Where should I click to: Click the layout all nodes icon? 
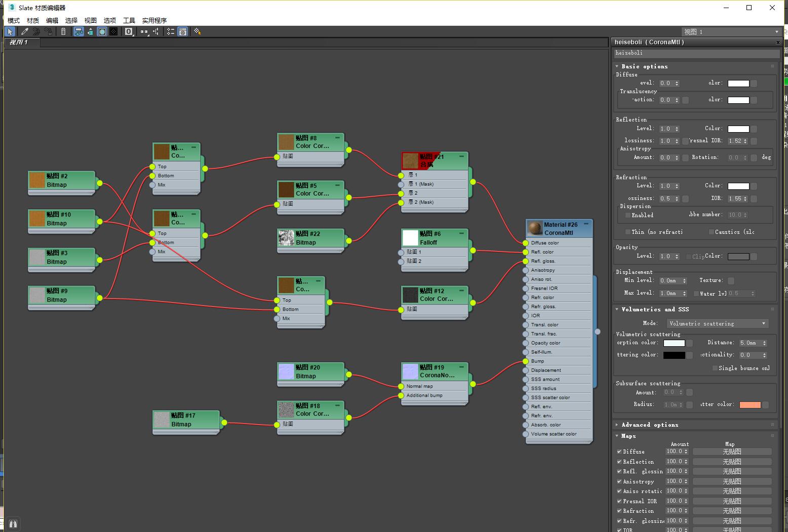coord(144,31)
